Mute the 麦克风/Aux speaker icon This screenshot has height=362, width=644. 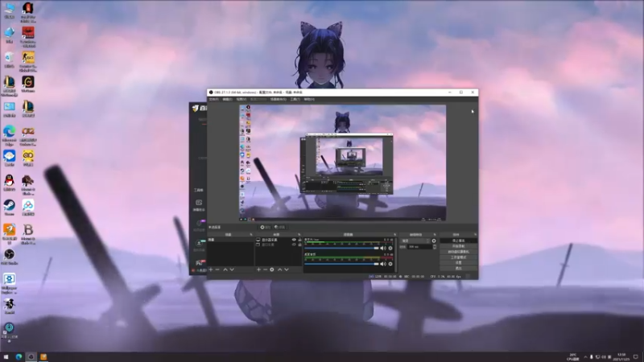click(x=383, y=249)
